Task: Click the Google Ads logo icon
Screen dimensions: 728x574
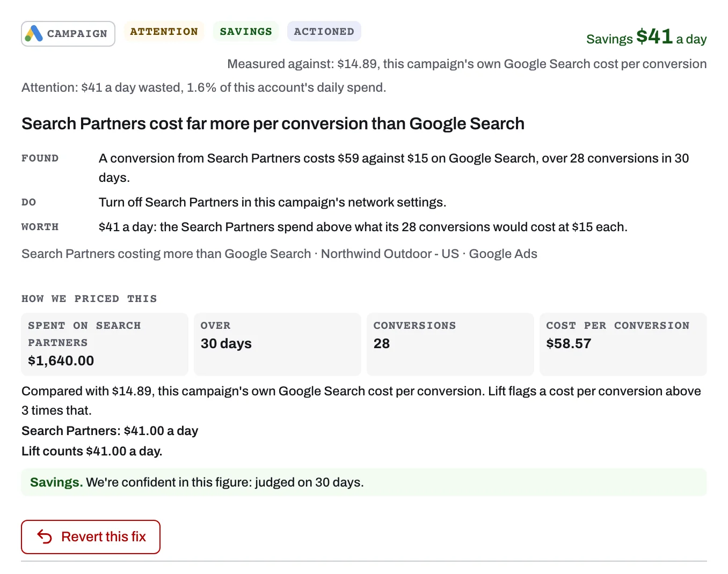Action: tap(34, 34)
